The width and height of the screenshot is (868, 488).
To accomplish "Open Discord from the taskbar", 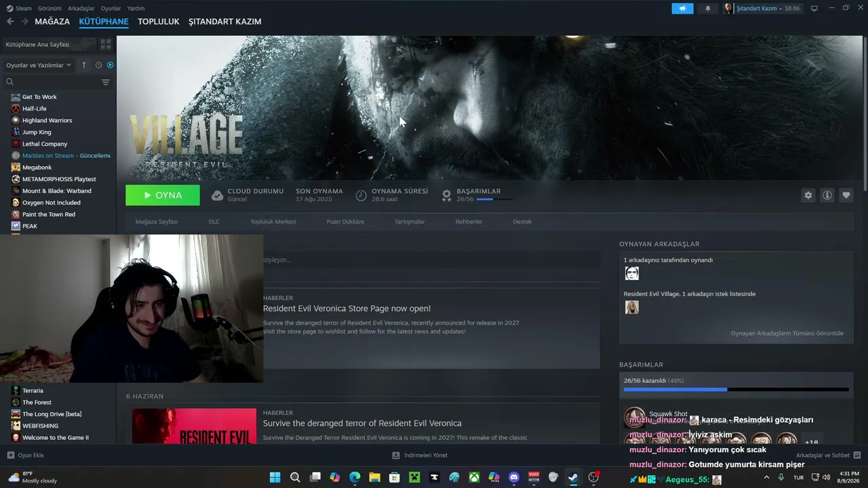I will click(x=513, y=477).
